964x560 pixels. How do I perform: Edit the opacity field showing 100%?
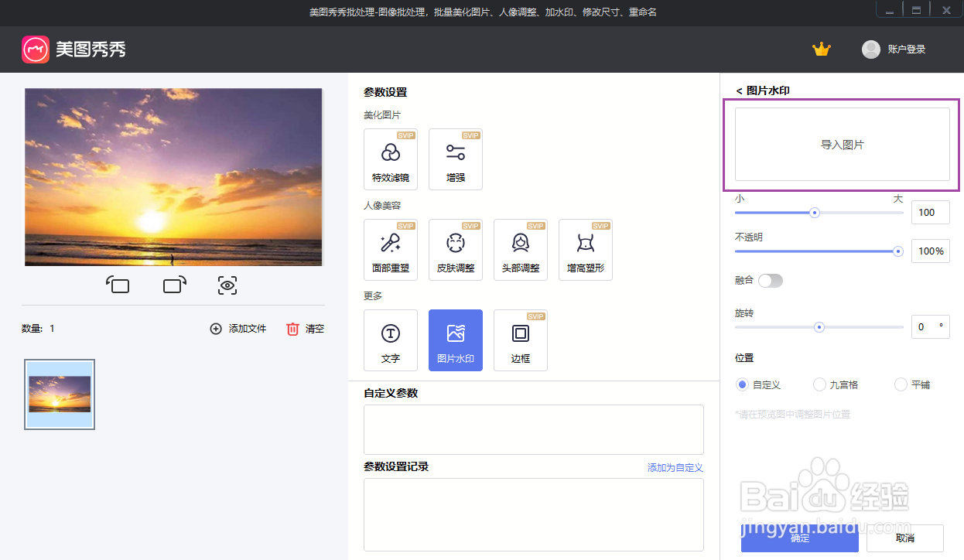click(x=931, y=251)
